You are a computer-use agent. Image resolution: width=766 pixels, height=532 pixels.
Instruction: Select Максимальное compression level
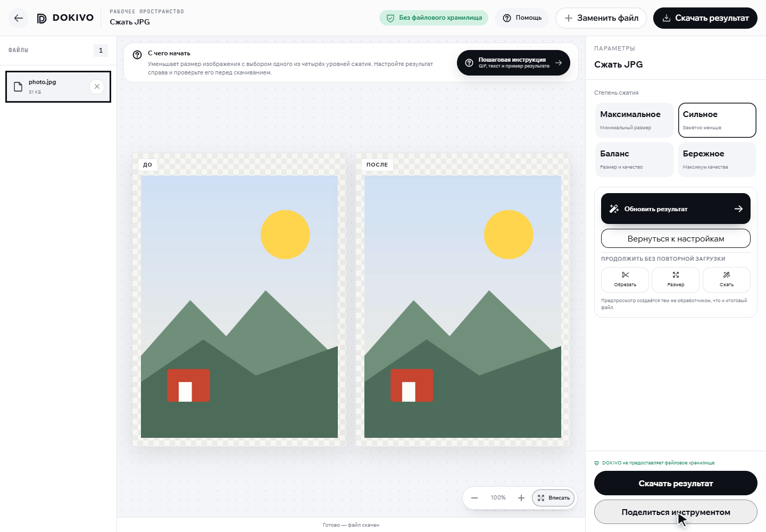click(634, 120)
